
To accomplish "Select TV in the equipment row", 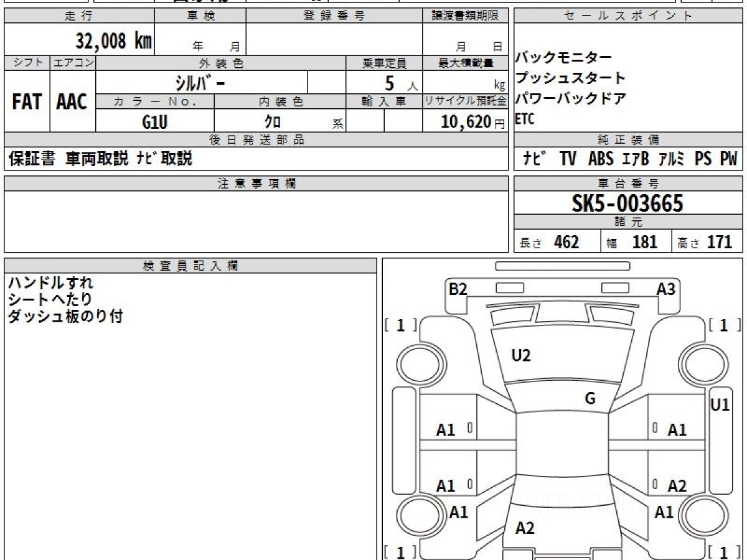I will [x=568, y=159].
